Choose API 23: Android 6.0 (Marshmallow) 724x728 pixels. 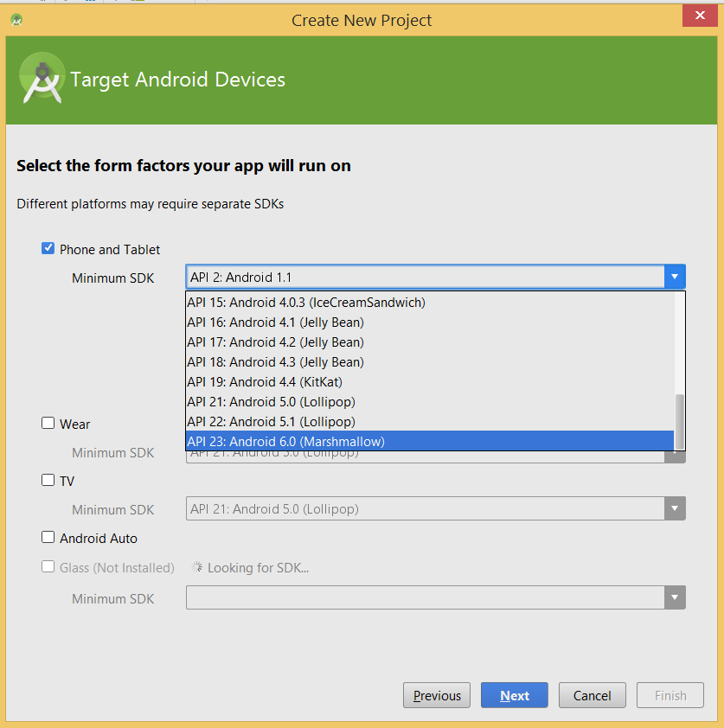pyautogui.click(x=430, y=442)
